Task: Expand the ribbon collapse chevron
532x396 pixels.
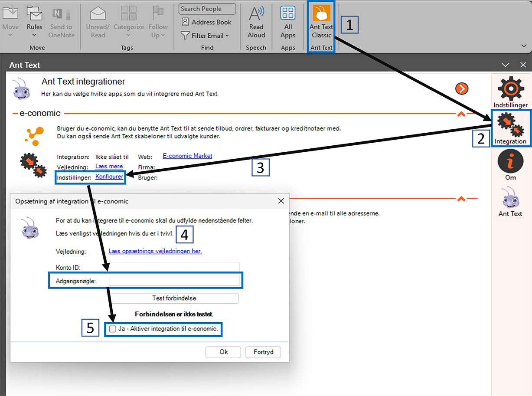Action: [524, 46]
